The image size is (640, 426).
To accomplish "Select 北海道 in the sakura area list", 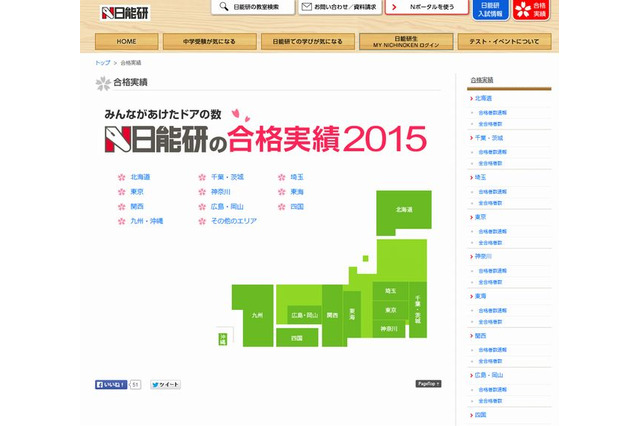I will (x=140, y=177).
